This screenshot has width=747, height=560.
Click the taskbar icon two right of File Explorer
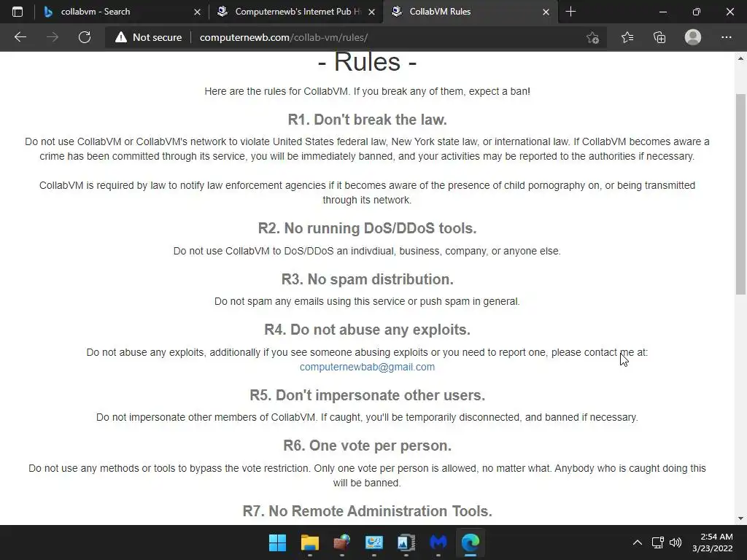374,542
